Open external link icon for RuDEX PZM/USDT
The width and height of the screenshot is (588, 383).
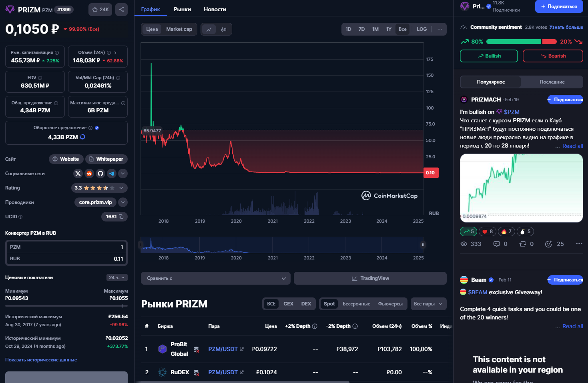pos(242,372)
